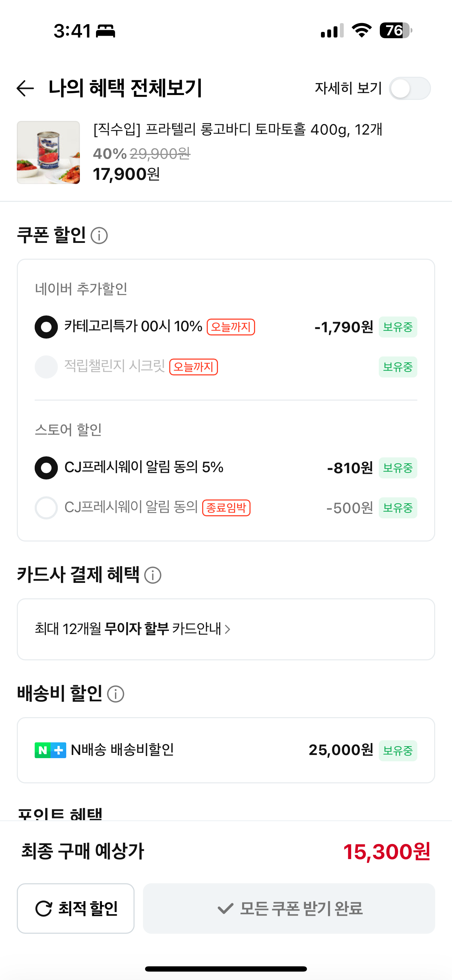Open 무이자 할부 카드안내 chevron
The height and width of the screenshot is (980, 452).
227,629
